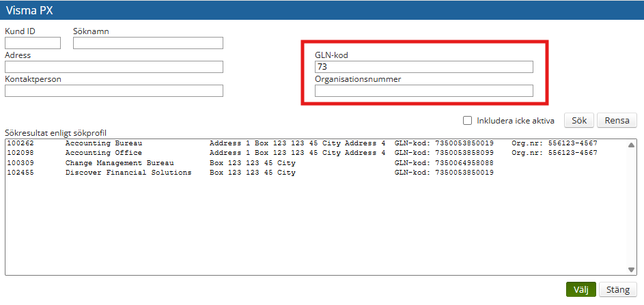644x305 pixels.
Task: Close the dialog with Stäng button
Action: pyautogui.click(x=618, y=289)
